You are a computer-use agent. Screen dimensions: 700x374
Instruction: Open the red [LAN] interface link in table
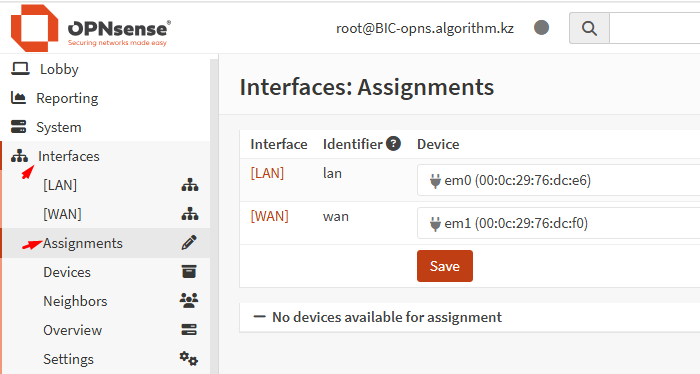click(x=267, y=173)
